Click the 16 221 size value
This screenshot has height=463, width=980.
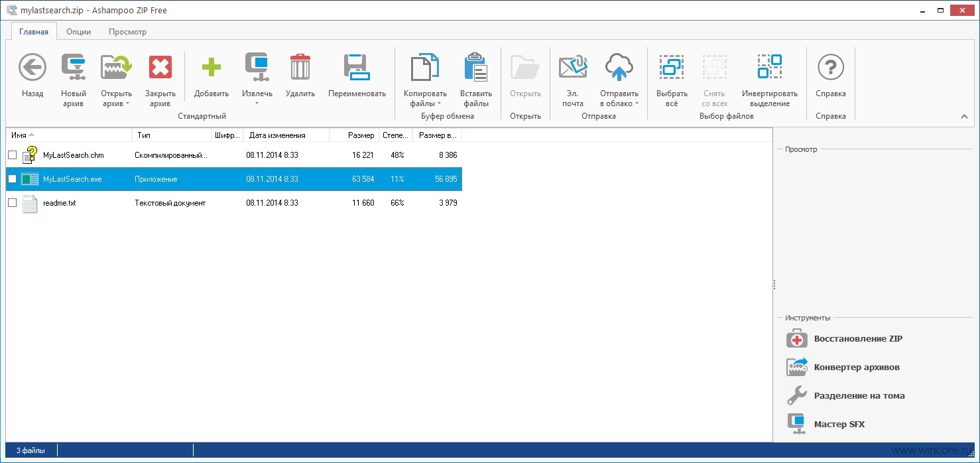pos(363,155)
